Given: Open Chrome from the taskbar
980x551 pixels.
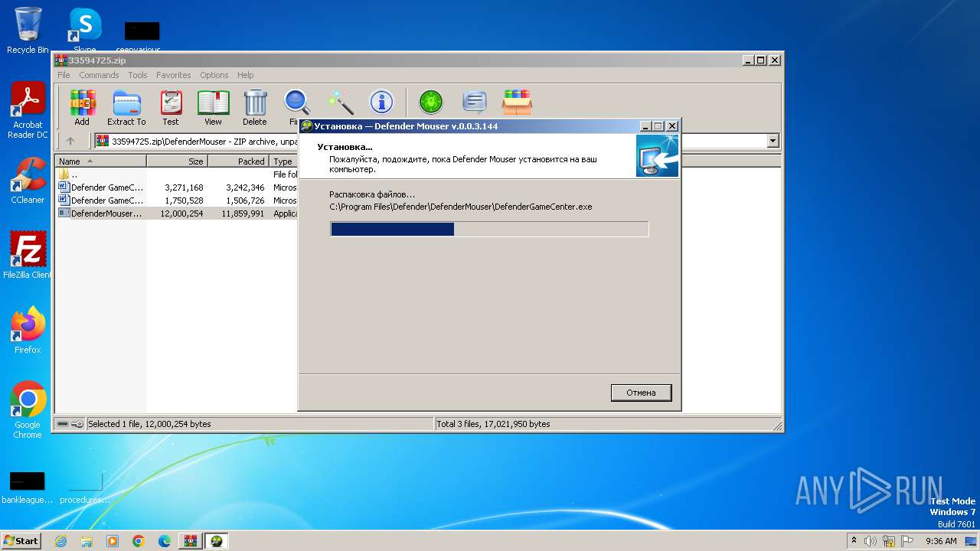Looking at the screenshot, I should 139,541.
